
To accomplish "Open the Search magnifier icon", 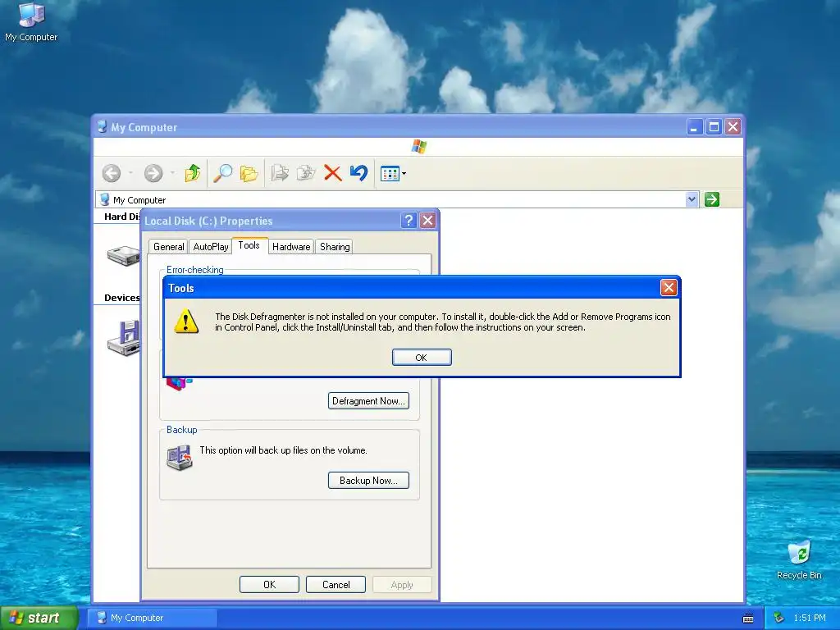I will [222, 173].
